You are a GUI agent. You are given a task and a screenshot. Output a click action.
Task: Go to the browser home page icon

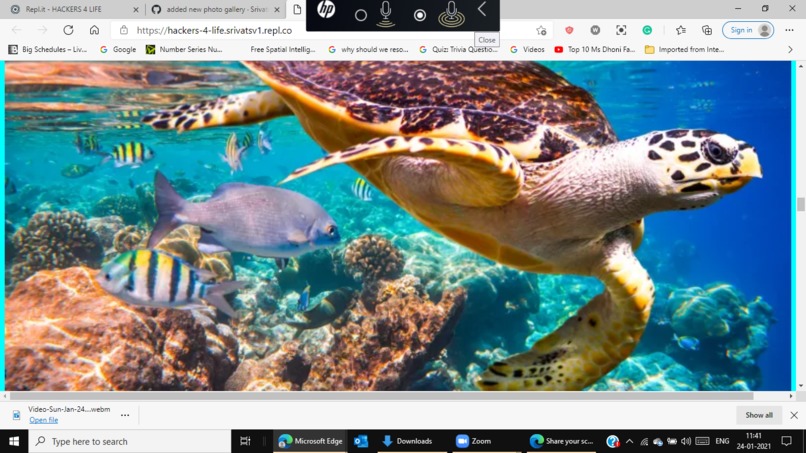94,30
